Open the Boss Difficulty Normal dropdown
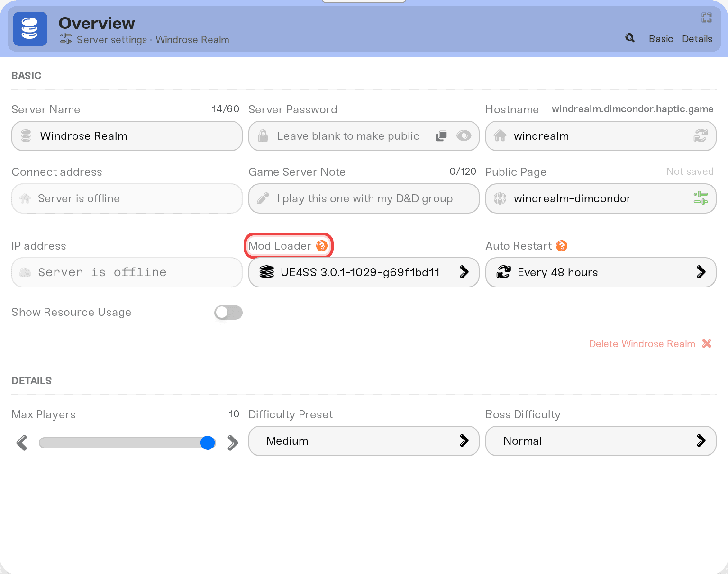Image resolution: width=728 pixels, height=574 pixels. click(x=601, y=441)
